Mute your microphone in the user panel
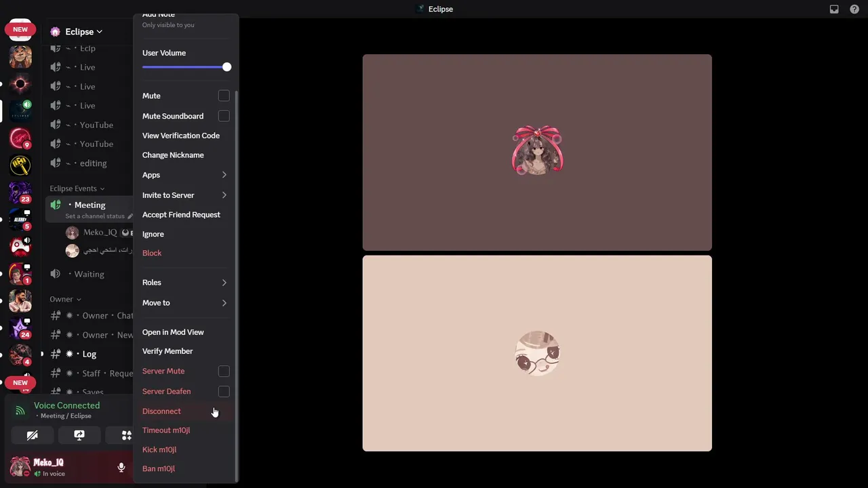The width and height of the screenshot is (868, 488). click(121, 467)
